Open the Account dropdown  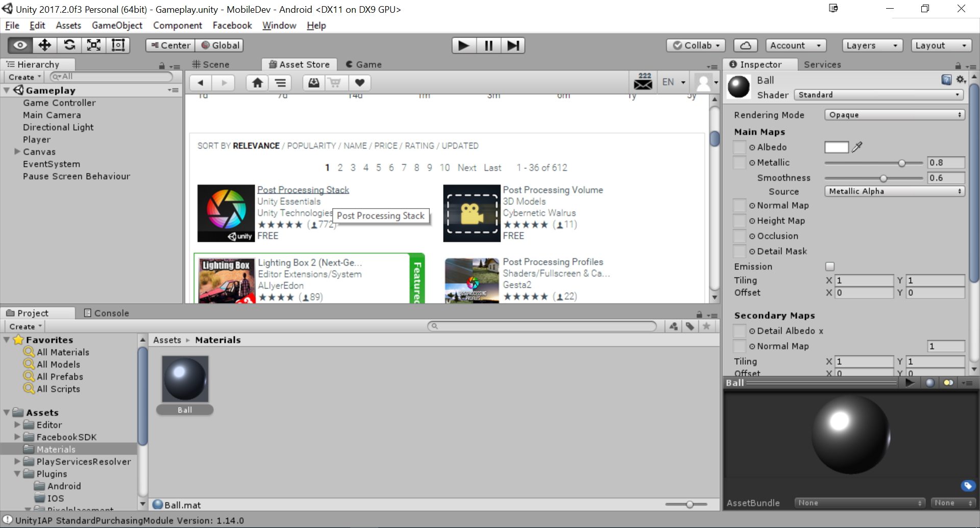click(796, 45)
